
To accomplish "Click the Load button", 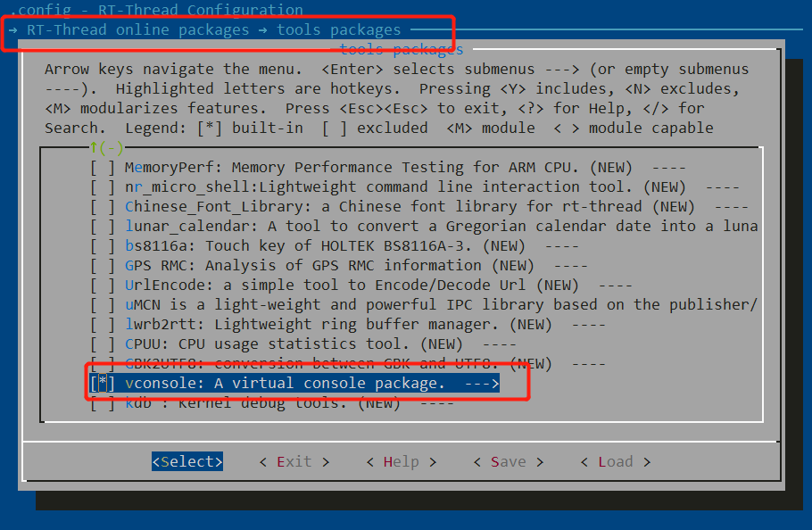I will click(x=615, y=461).
